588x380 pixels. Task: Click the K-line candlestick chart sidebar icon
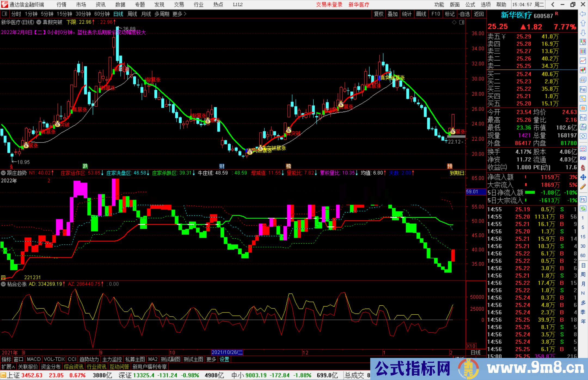coord(583,70)
